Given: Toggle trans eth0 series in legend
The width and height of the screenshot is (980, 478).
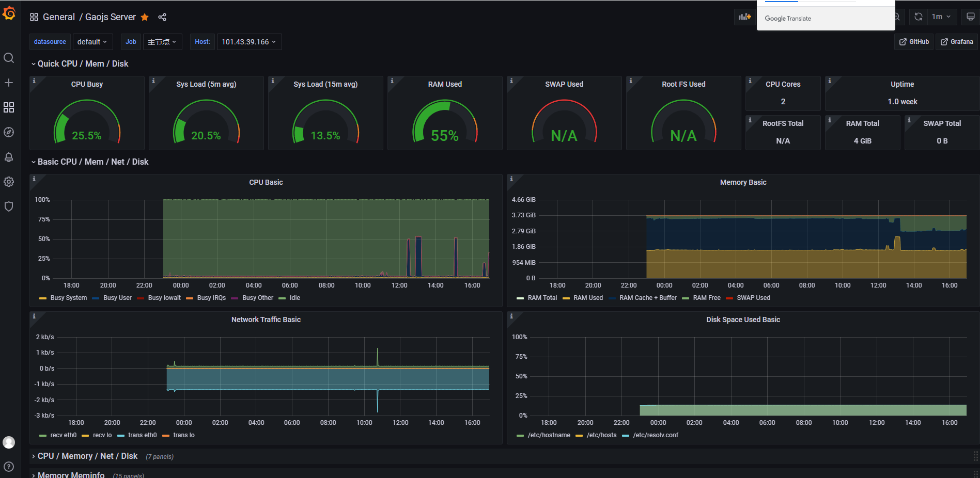Looking at the screenshot, I should pos(142,435).
